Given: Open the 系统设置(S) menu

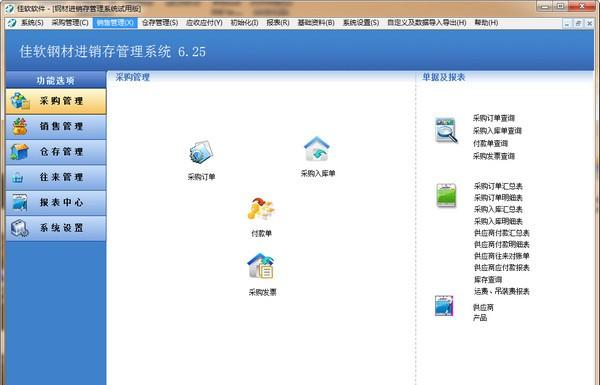Looking at the screenshot, I should click(x=361, y=23).
